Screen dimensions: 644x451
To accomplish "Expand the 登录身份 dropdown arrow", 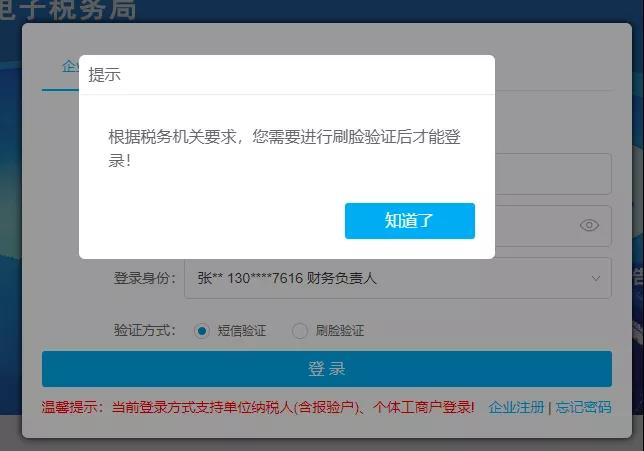I will (596, 278).
